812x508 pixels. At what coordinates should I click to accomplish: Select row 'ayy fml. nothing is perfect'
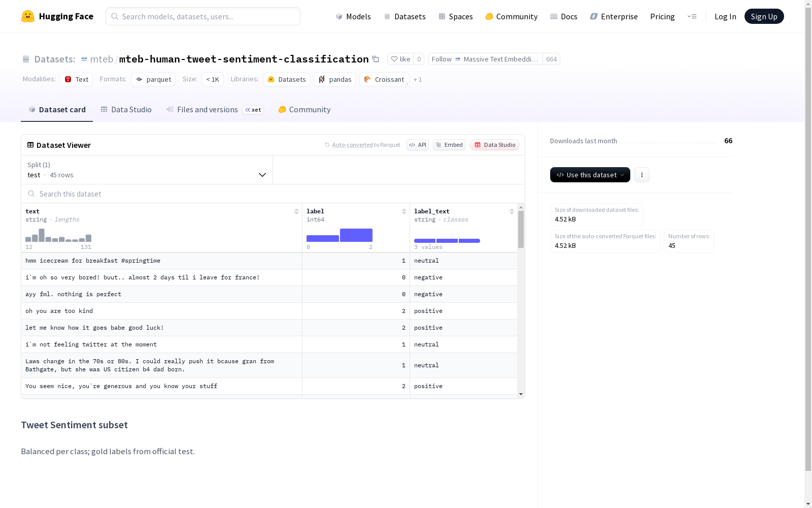point(269,294)
